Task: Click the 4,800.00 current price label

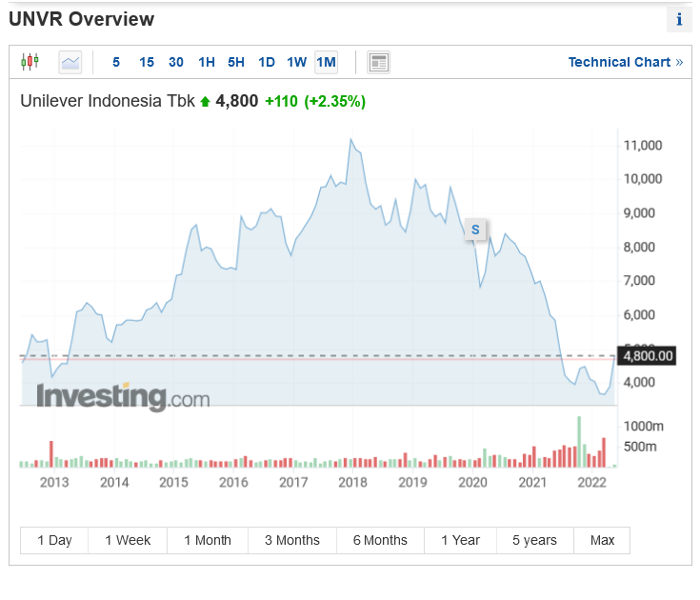Action: (x=647, y=356)
